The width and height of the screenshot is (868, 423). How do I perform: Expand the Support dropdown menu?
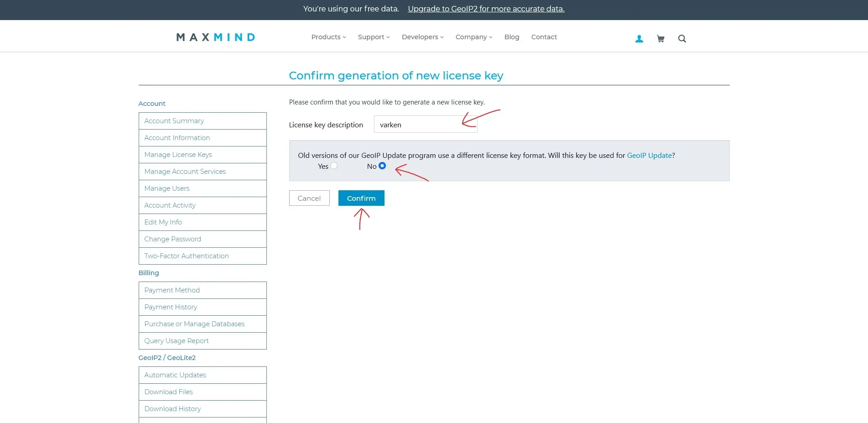(x=373, y=37)
